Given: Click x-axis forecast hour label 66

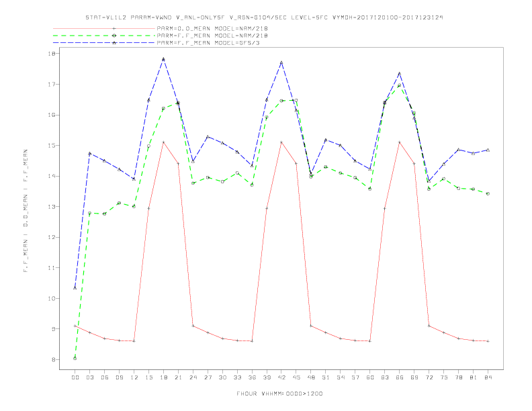Looking at the screenshot, I should click(x=400, y=377).
